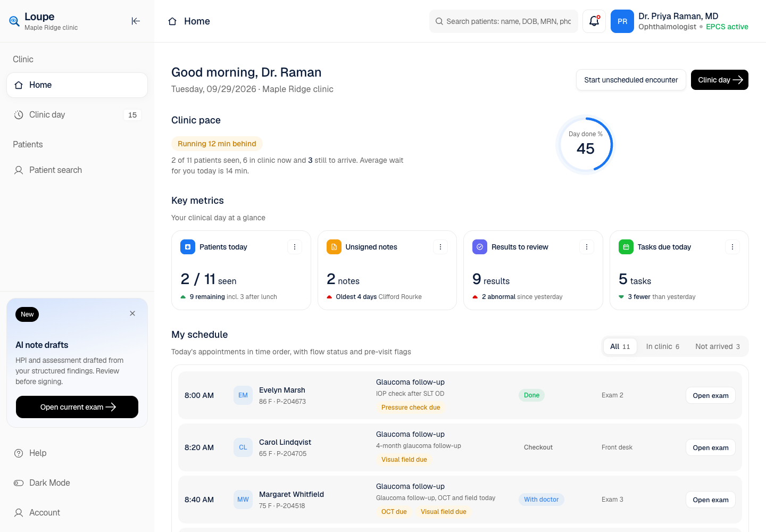
Task: Click the blue Patients today card icon
Action: [x=188, y=247]
